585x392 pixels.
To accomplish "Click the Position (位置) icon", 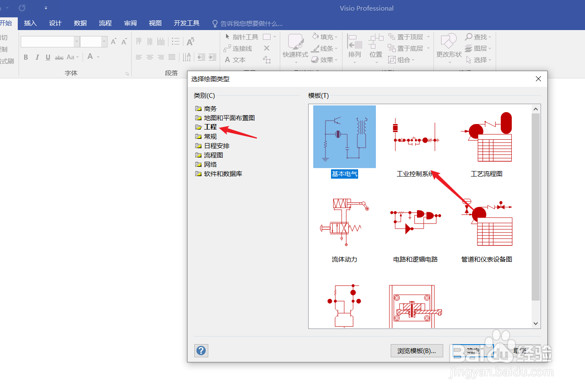I will click(x=375, y=41).
